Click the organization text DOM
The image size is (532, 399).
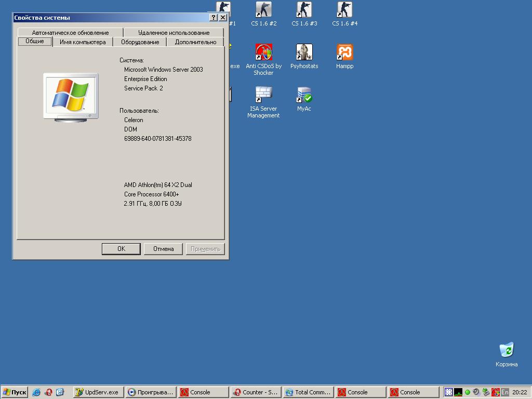coord(130,129)
